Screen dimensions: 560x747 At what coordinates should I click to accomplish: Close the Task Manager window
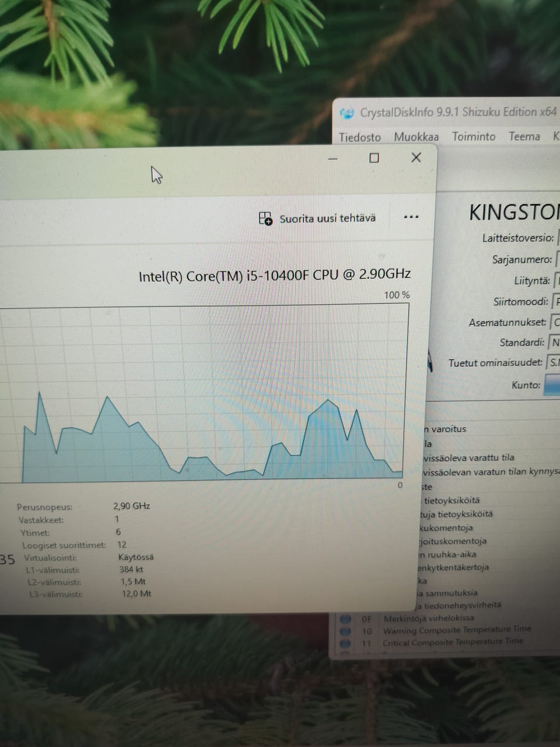pos(416,158)
